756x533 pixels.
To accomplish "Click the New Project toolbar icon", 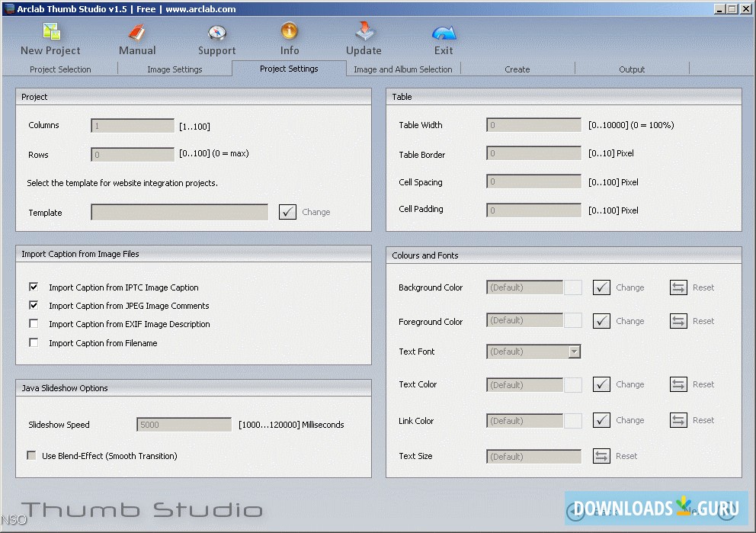I will click(x=52, y=31).
